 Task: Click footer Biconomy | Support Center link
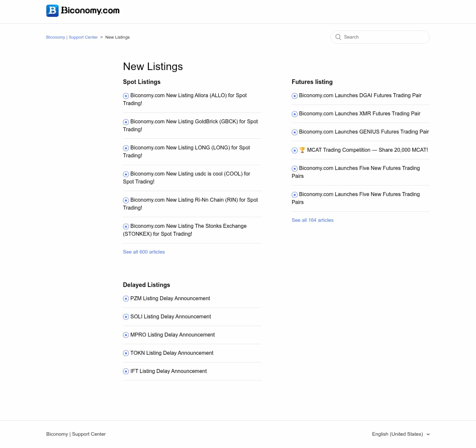pos(76,434)
